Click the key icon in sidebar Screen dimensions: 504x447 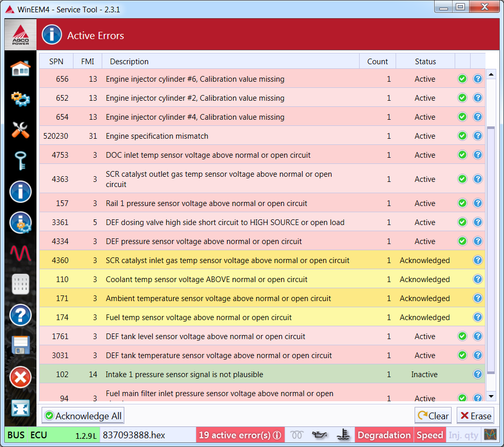(21, 161)
